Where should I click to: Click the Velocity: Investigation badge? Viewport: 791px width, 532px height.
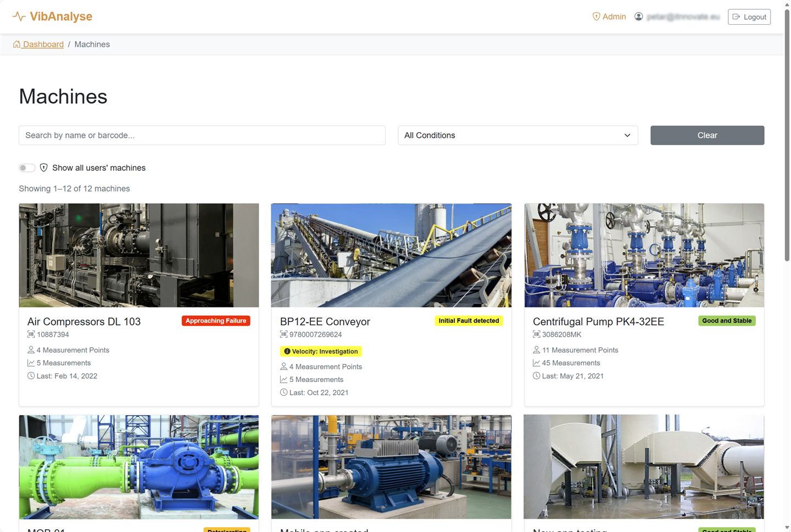(x=321, y=351)
